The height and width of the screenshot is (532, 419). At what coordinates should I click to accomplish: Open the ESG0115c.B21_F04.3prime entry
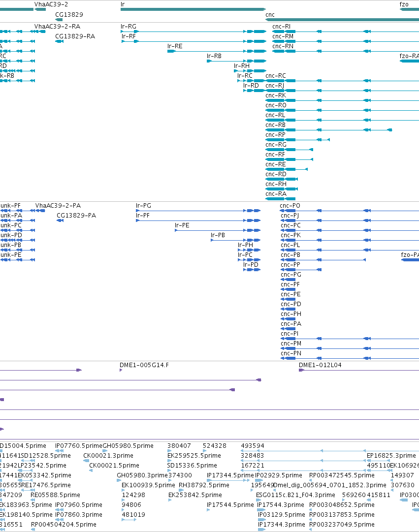[x=295, y=495]
